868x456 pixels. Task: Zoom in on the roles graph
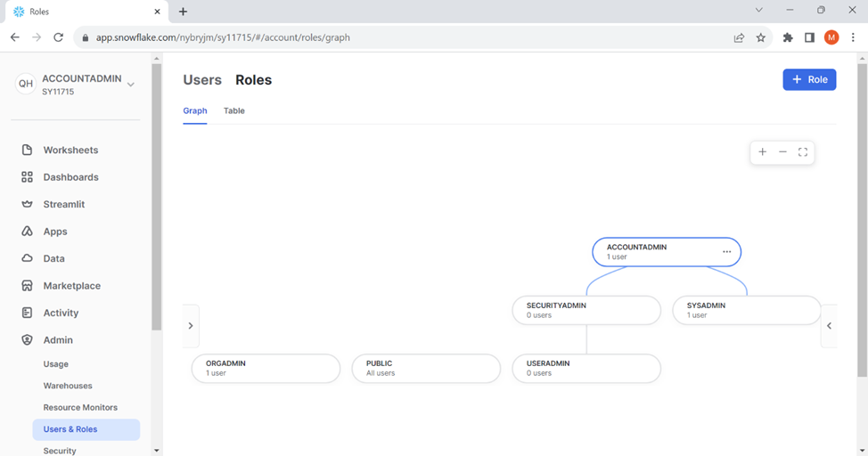[762, 152]
